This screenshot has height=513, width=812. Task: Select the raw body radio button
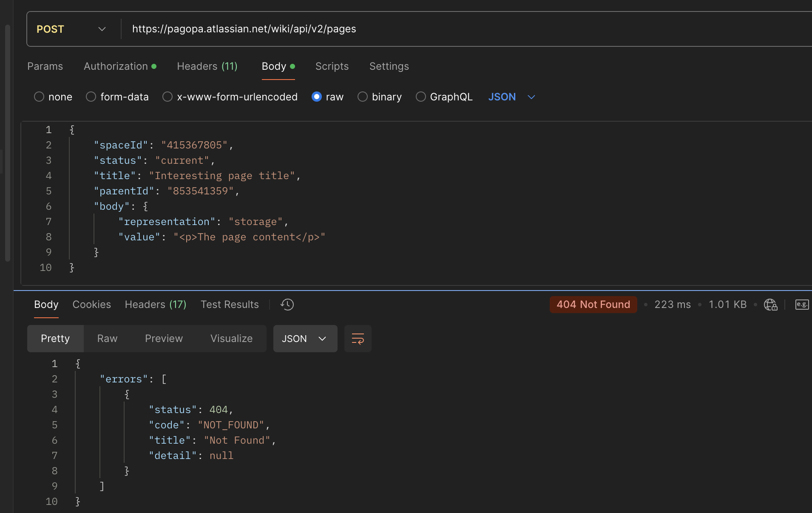click(x=317, y=97)
